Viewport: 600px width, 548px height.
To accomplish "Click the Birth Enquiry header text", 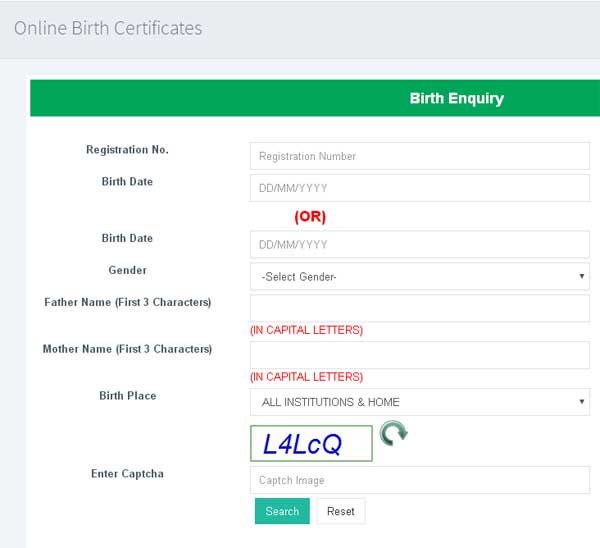I will pyautogui.click(x=457, y=98).
